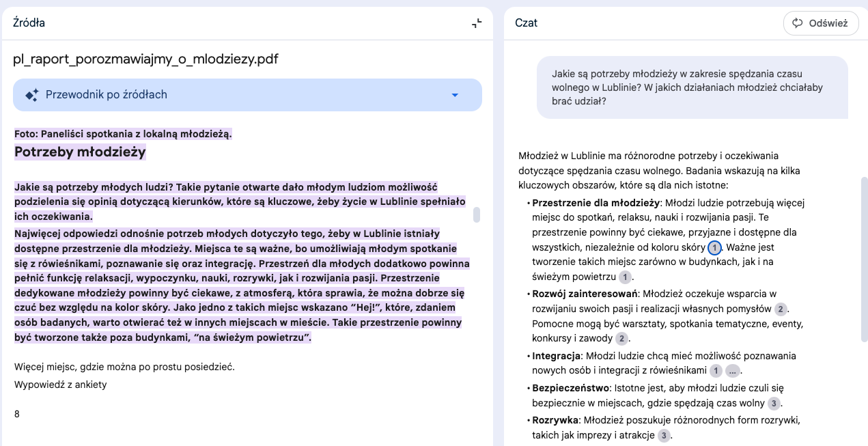
Task: Select the Źródła panel header
Action: click(x=29, y=23)
